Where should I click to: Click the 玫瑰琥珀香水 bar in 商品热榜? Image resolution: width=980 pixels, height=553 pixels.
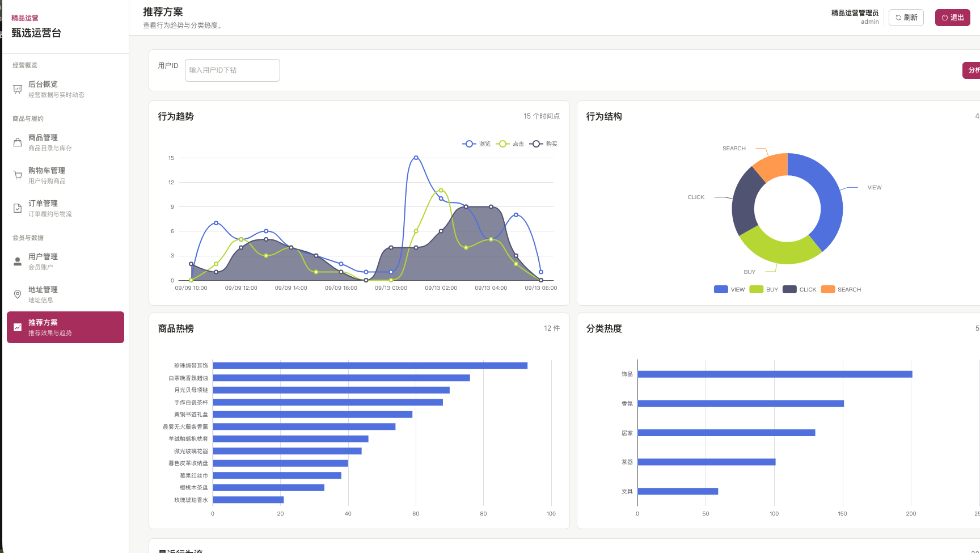248,500
